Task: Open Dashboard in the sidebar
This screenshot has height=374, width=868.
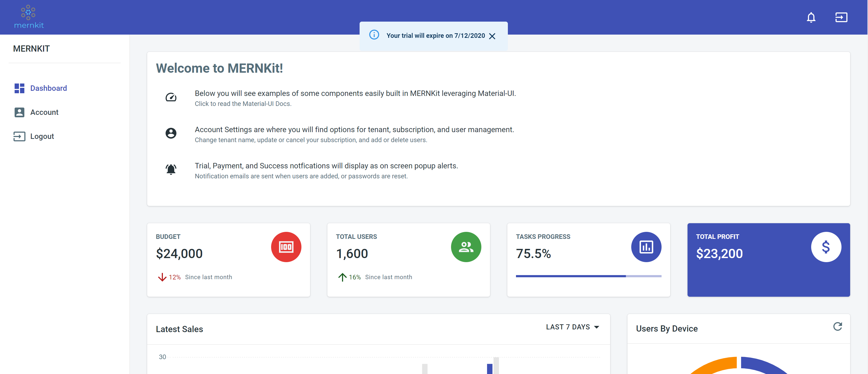Action: click(48, 88)
